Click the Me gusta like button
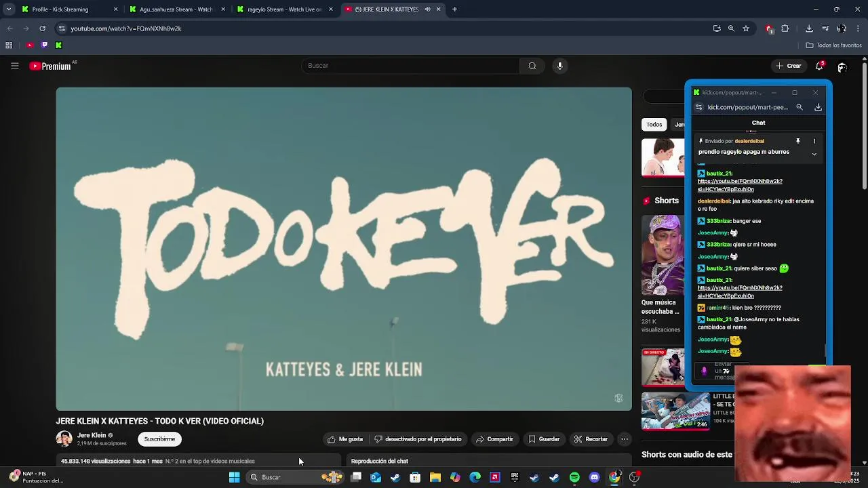The width and height of the screenshot is (868, 488). pyautogui.click(x=345, y=439)
